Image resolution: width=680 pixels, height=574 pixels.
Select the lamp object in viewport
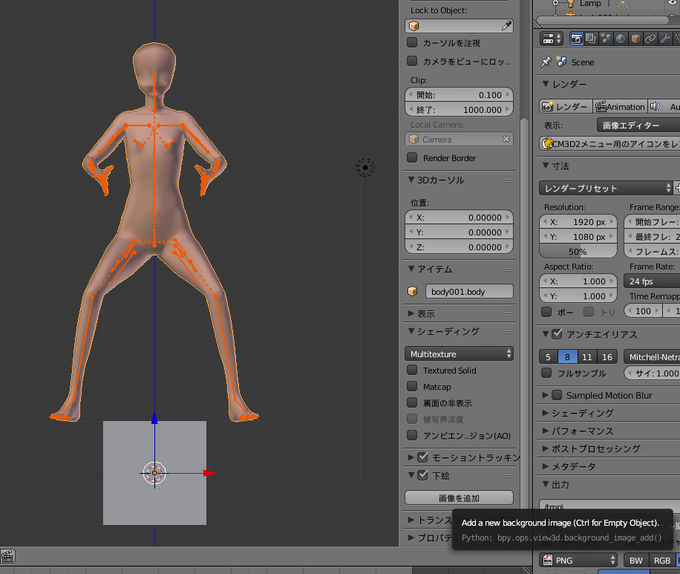365,167
